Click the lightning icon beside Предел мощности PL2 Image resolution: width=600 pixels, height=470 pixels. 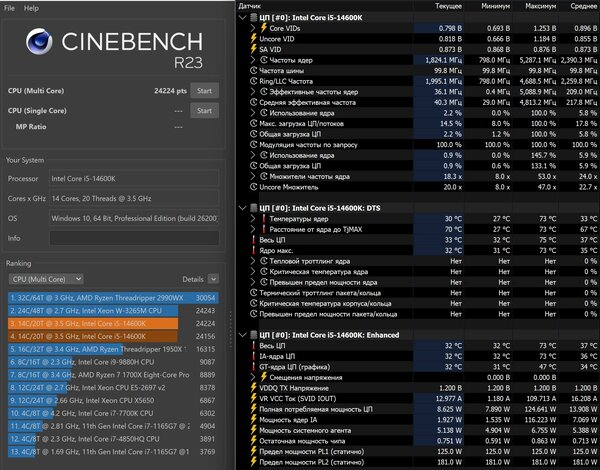pyautogui.click(x=253, y=462)
